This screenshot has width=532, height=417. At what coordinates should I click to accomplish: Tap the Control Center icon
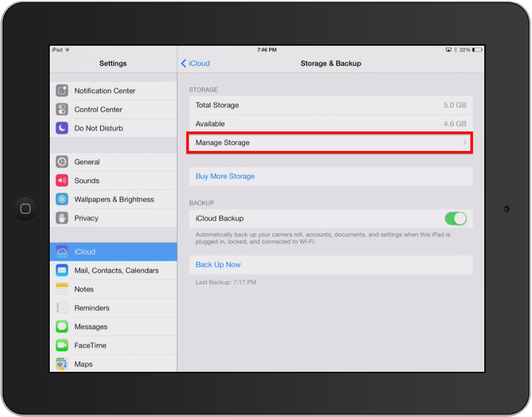pos(62,109)
